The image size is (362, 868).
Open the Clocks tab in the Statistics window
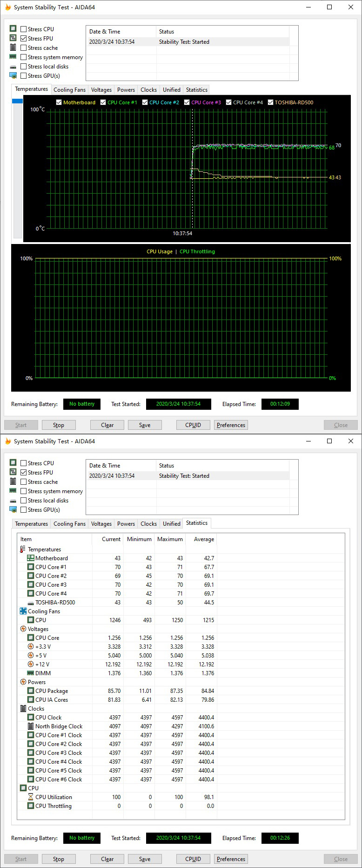148,524
